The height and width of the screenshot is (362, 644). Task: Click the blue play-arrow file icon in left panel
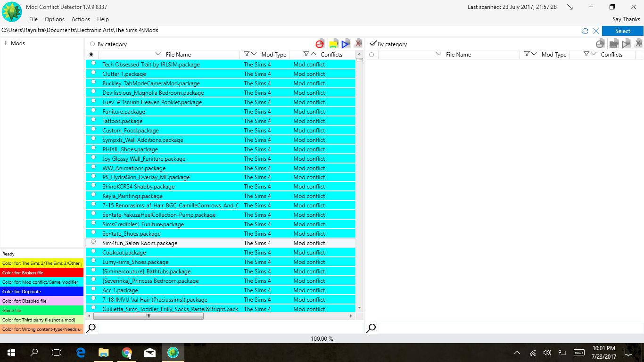[346, 44]
